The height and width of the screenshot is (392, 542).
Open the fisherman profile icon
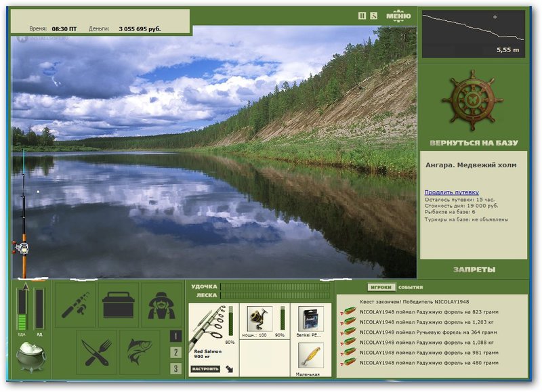click(x=161, y=305)
